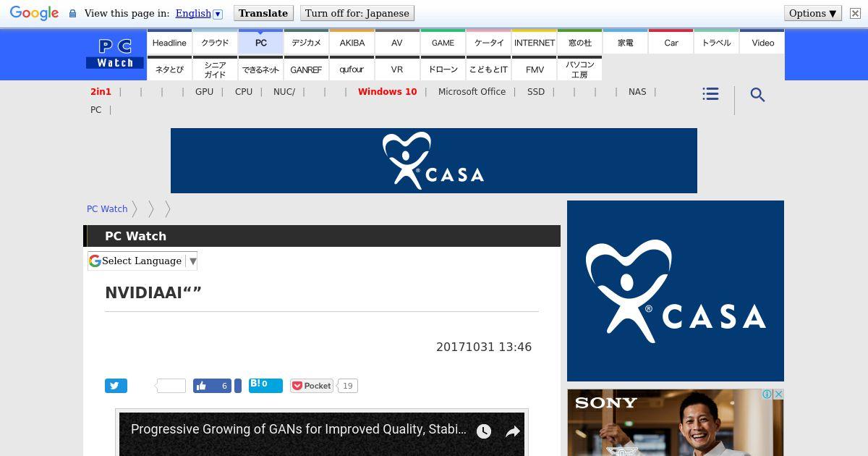Open the 窓の杜 tab
The width and height of the screenshot is (868, 456).
580,42
